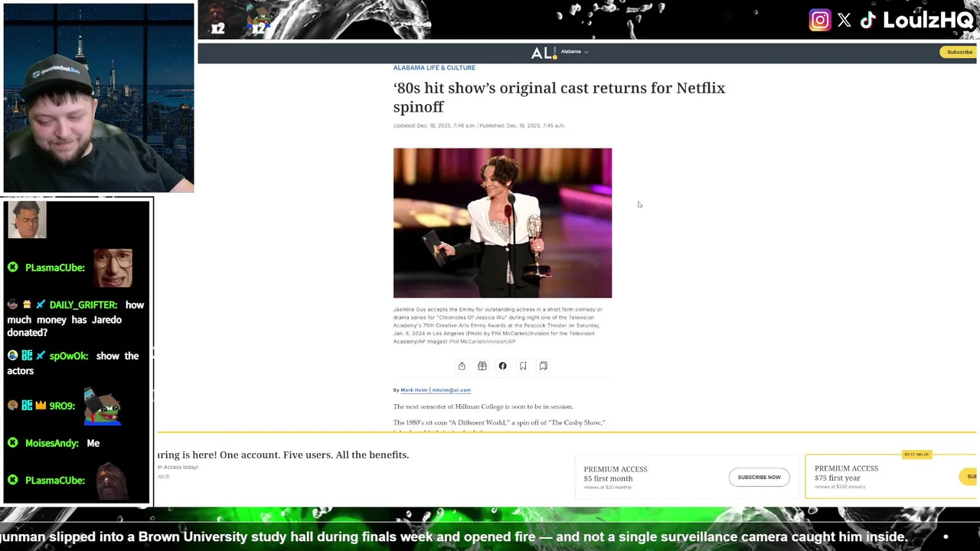980x551 pixels.
Task: Click the AL.com logo in header
Action: click(544, 52)
